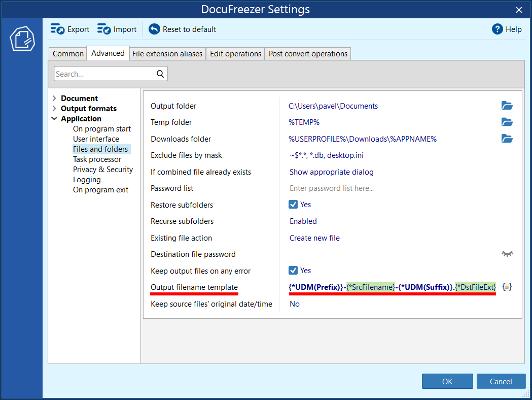This screenshot has width=532, height=400.
Task: Click the Import settings icon
Action: [x=104, y=29]
